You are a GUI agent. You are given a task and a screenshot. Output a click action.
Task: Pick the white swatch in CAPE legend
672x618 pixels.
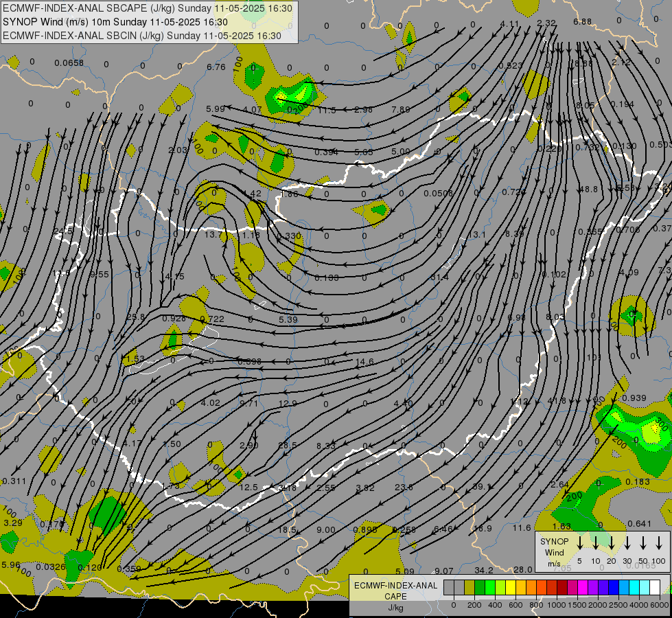(x=654, y=588)
